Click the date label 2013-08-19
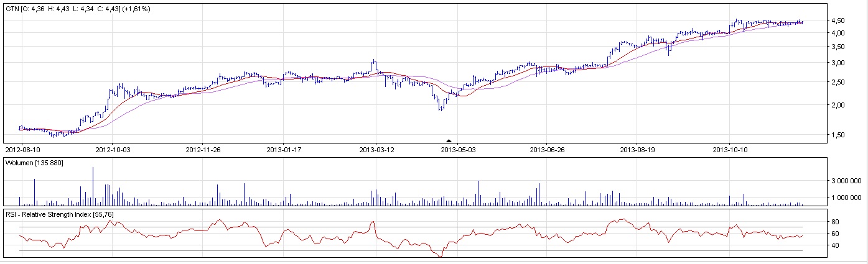Screen dimensions: 868x264 638,150
